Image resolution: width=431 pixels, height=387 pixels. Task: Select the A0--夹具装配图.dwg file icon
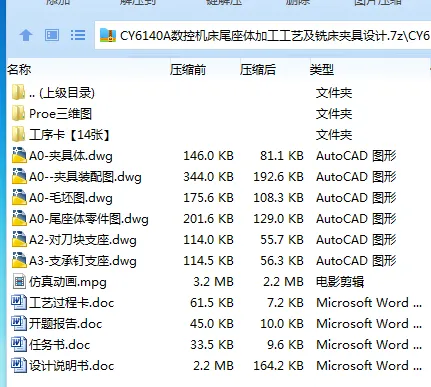tap(19, 176)
